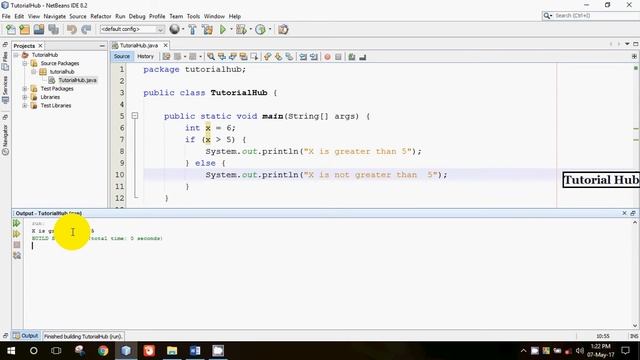
Task: Expand the Libraries node
Action: [25, 97]
